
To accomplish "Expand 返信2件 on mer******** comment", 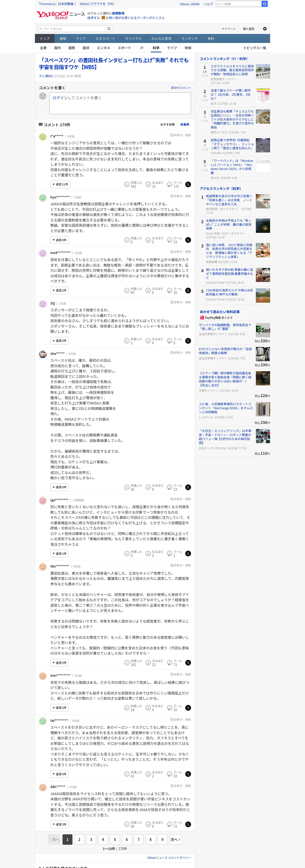I will pyautogui.click(x=59, y=708).
